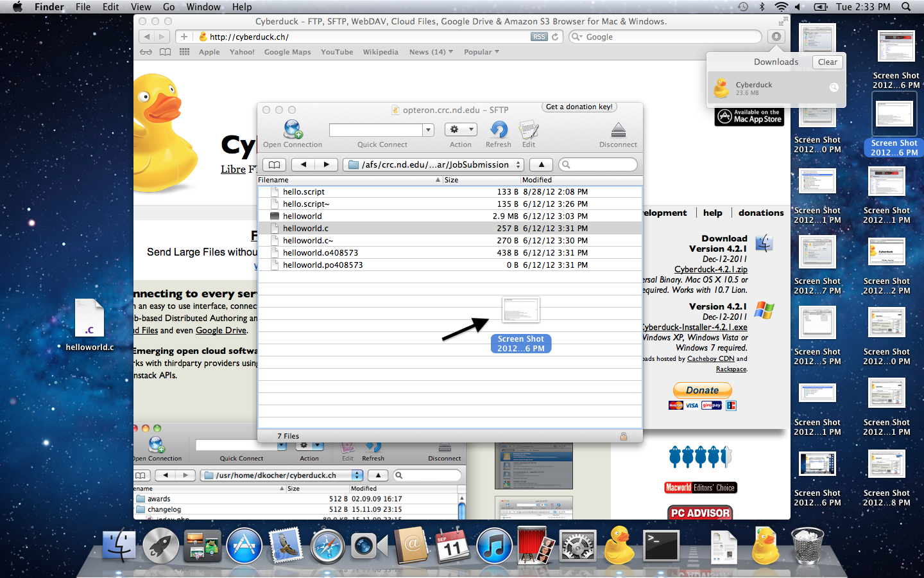Click the Get a donation key button
Viewport: 924px width, 578px height.
[x=579, y=107]
